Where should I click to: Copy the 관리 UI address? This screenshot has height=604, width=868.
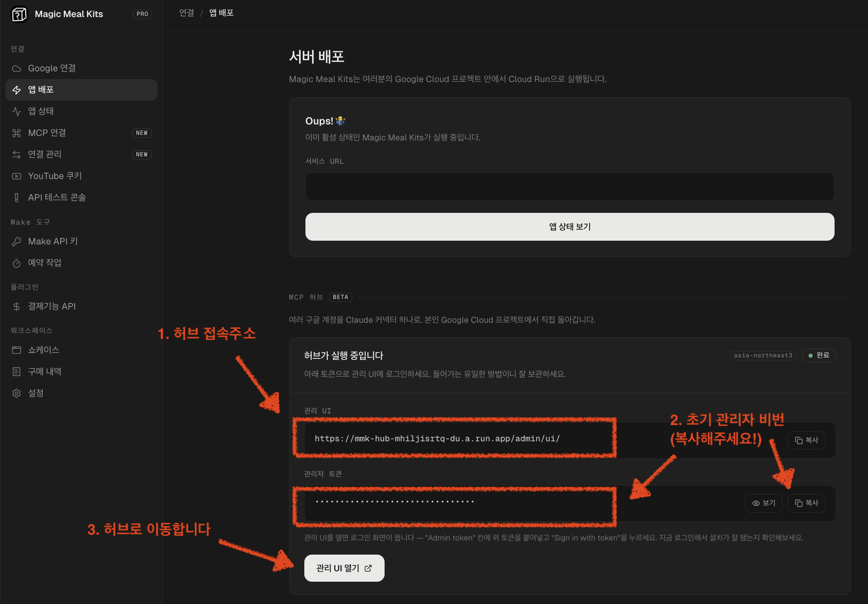[x=806, y=440]
